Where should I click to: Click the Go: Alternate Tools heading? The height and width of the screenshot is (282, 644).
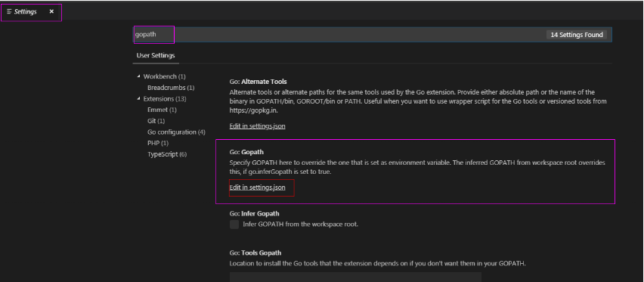[x=258, y=82]
